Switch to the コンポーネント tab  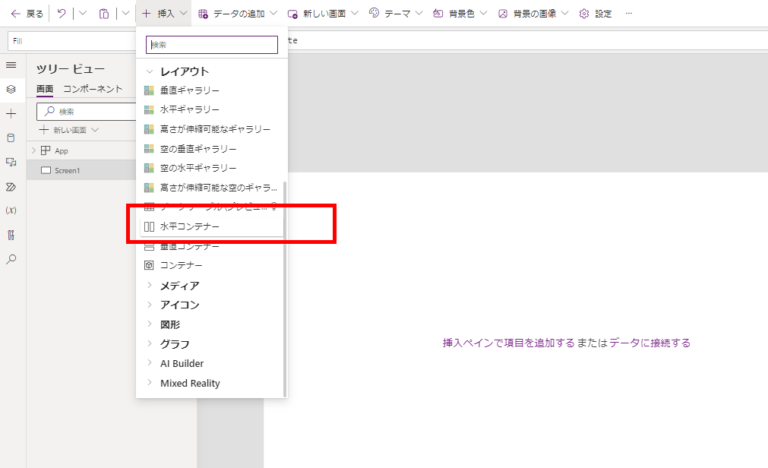point(92,89)
